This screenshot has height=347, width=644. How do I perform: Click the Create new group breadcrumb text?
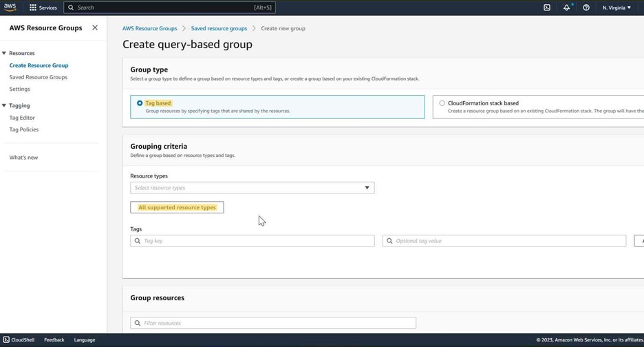click(283, 28)
